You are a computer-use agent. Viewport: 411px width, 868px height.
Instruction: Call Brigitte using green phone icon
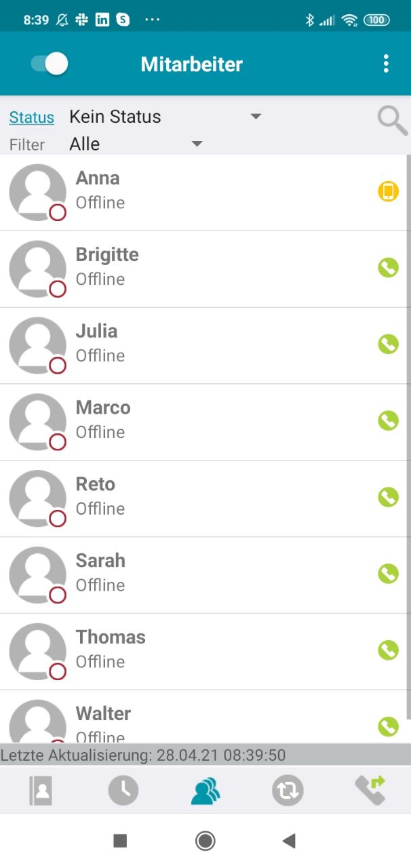388,269
